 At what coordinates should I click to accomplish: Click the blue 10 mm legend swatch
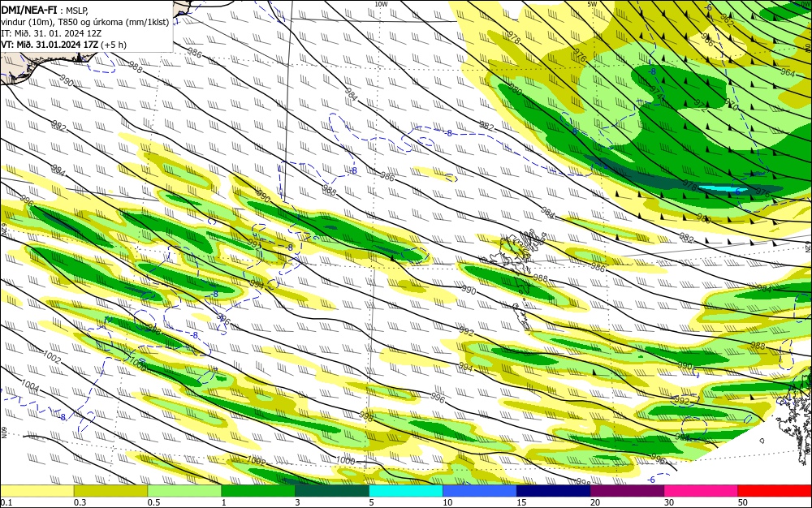pos(480,490)
